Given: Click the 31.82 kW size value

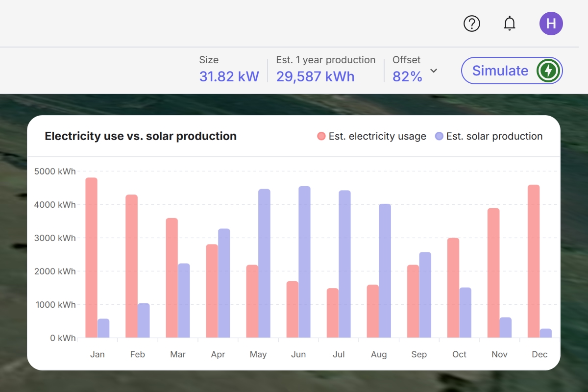Looking at the screenshot, I should click(229, 76).
